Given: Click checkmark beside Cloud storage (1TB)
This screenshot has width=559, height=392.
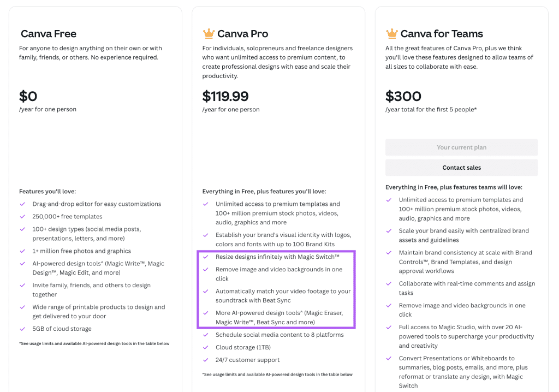Looking at the screenshot, I should [206, 347].
